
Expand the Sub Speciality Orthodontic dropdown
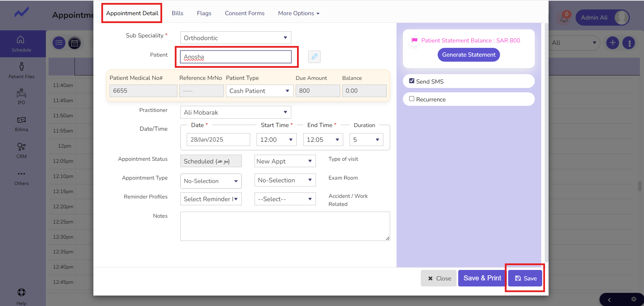235,38
